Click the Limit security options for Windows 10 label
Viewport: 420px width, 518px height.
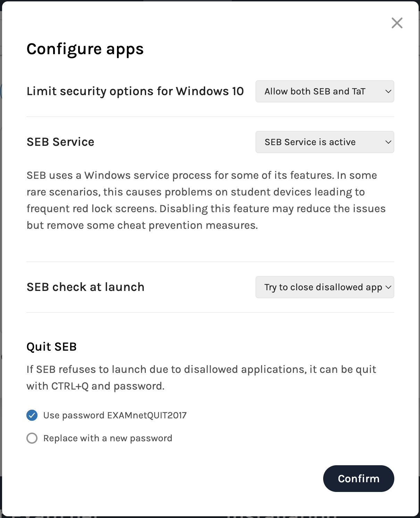[135, 91]
